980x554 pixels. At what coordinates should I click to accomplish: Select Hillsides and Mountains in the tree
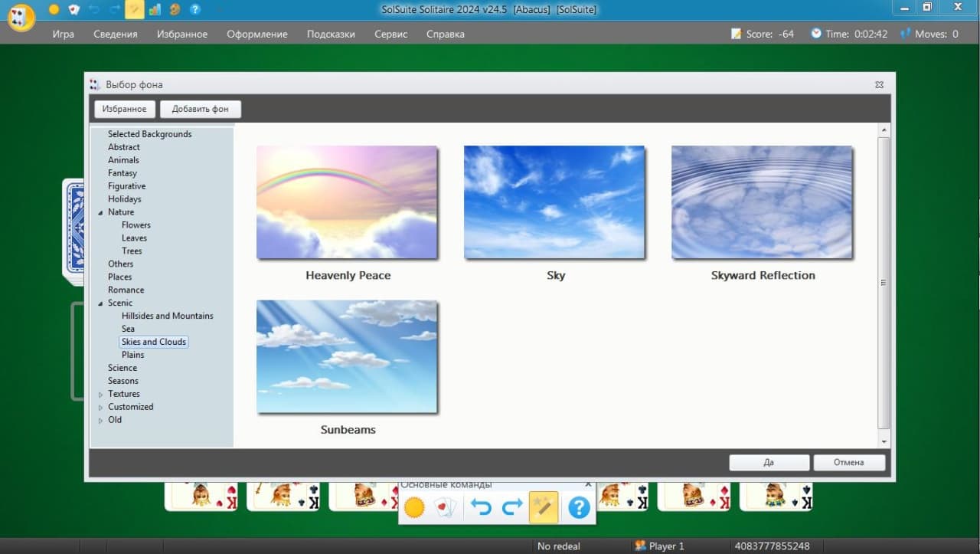pyautogui.click(x=167, y=316)
